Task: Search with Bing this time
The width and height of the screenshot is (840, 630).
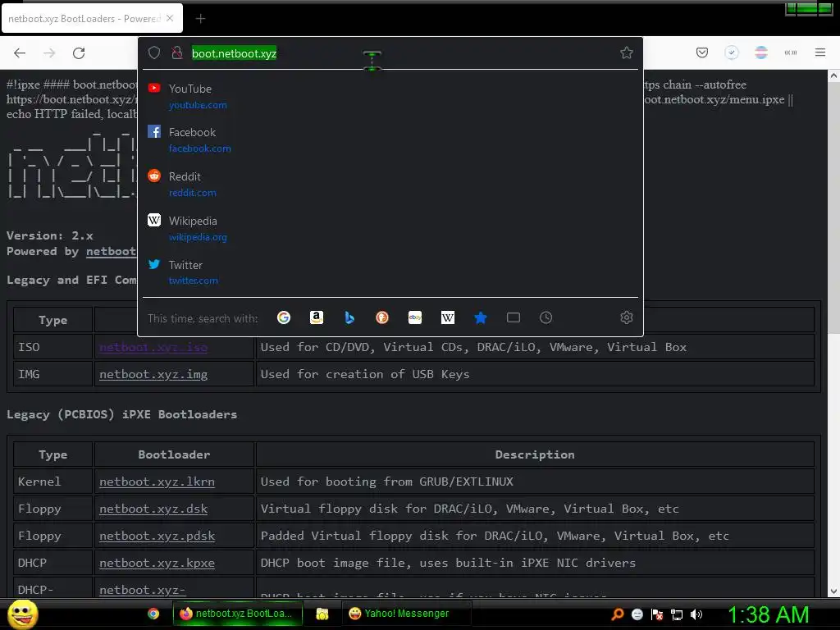Action: pos(349,317)
